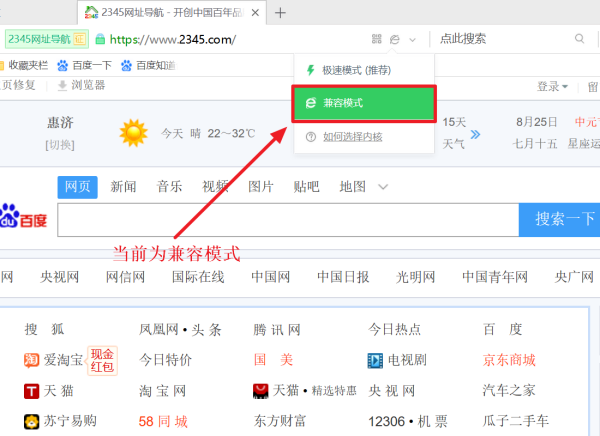Open a new tab with plus button

click(280, 13)
